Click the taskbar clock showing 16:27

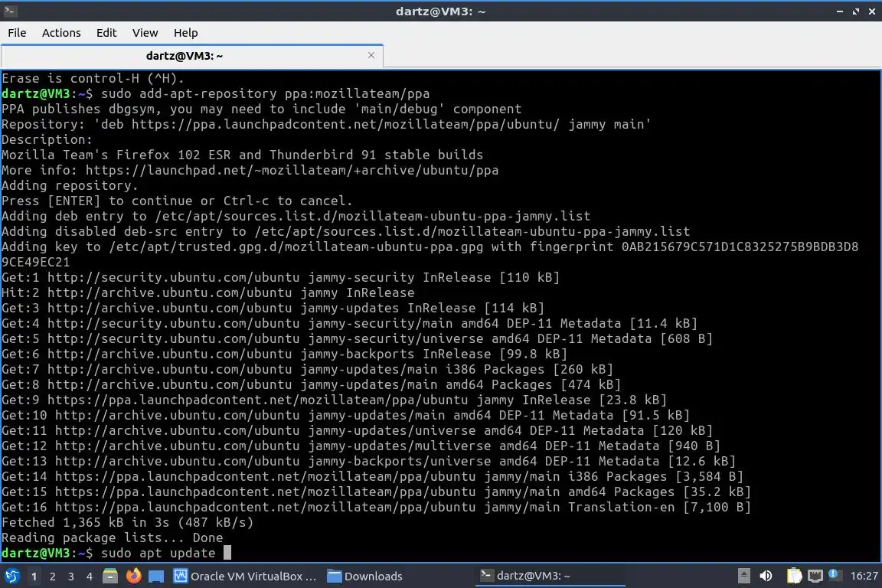[864, 576]
